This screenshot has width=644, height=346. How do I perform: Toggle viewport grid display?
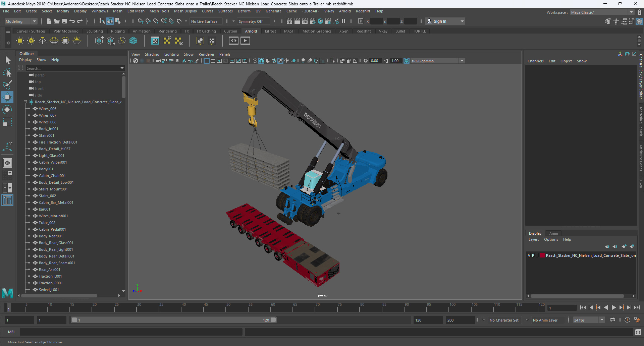207,61
